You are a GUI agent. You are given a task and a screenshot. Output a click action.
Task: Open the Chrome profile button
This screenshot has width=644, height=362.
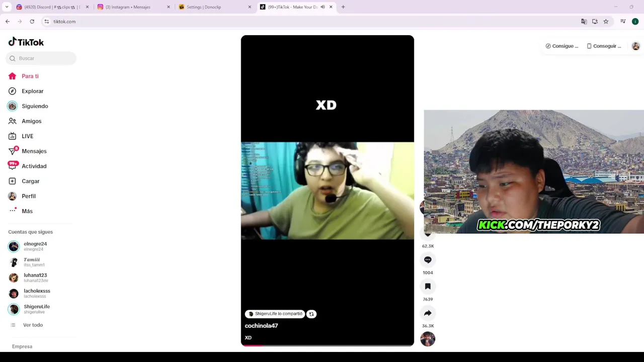click(635, 22)
